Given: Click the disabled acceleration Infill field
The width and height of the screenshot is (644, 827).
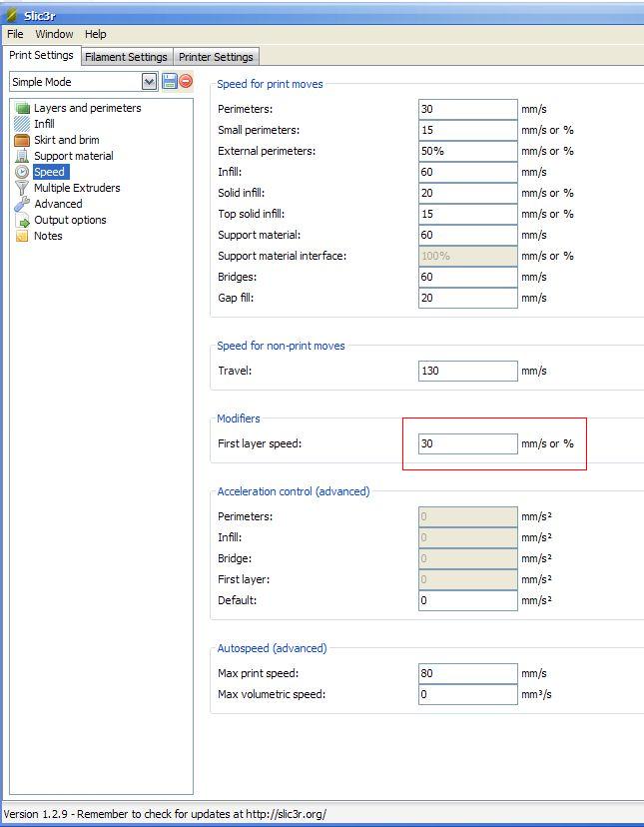Looking at the screenshot, I should coord(468,538).
